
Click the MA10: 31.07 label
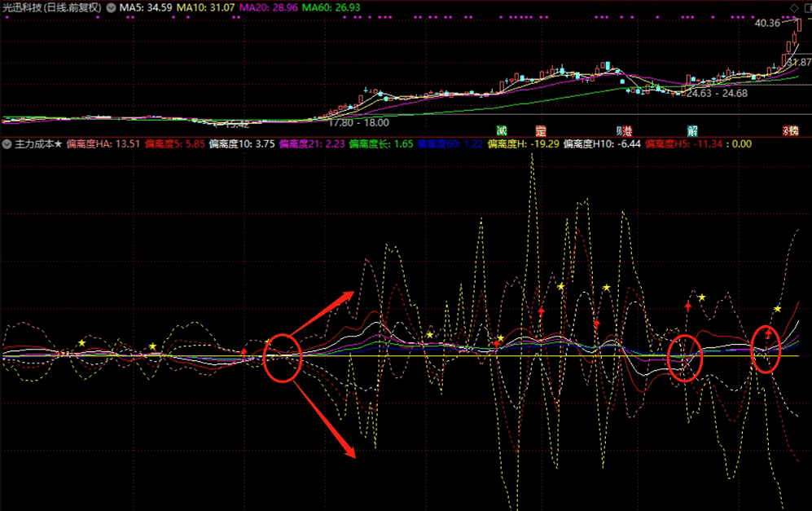[205, 8]
